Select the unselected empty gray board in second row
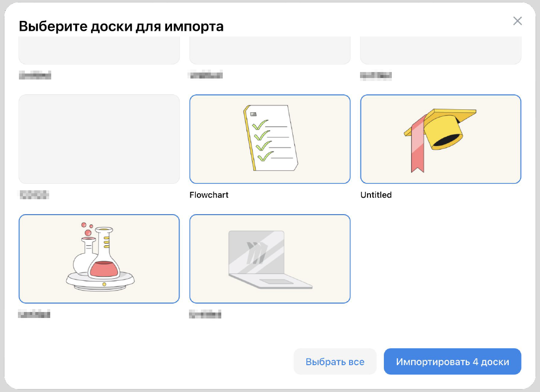 pyautogui.click(x=99, y=139)
